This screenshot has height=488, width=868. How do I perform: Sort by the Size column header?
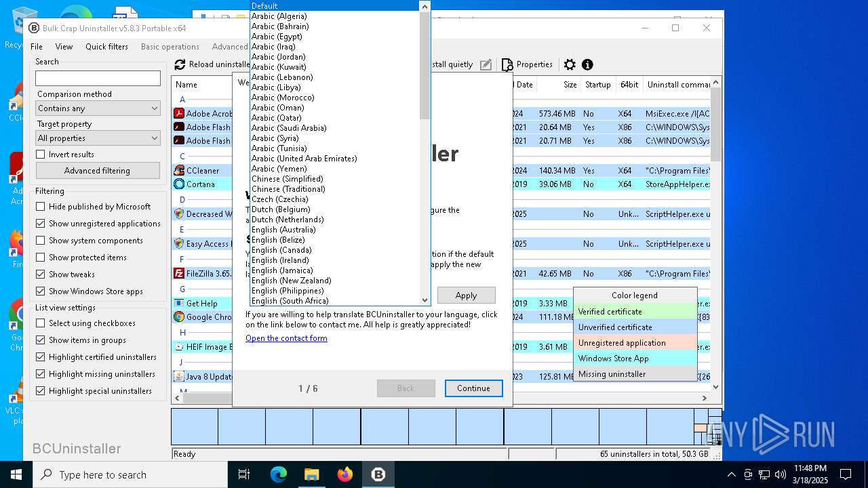[x=557, y=85]
